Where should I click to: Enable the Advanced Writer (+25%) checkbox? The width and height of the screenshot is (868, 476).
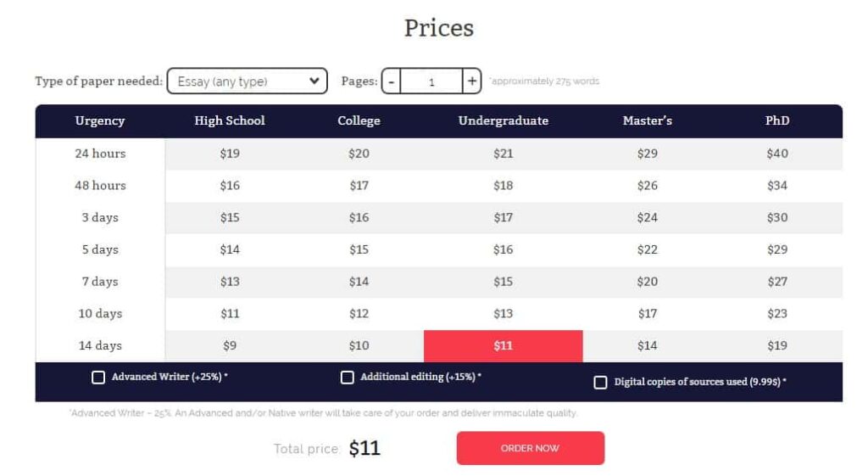98,378
